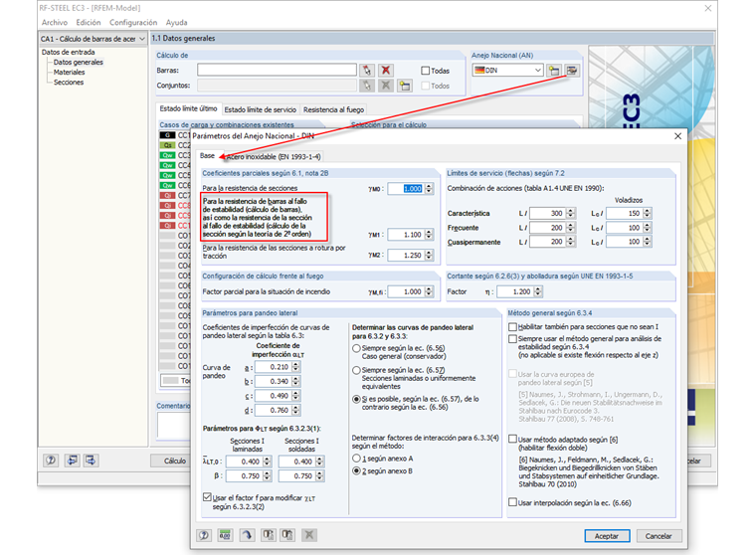Image resolution: width=756 pixels, height=555 pixels.
Task: Click the Barras input field
Action: [x=277, y=71]
